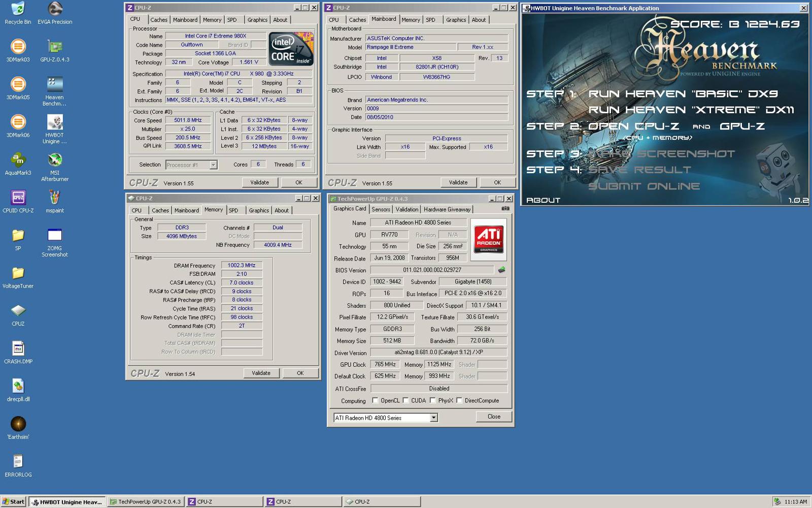Enable the DirectCompute checkbox in GPU-Z

click(459, 400)
